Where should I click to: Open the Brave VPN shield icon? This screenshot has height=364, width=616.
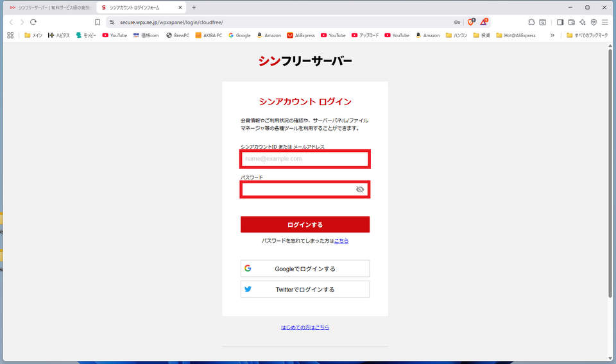click(594, 22)
